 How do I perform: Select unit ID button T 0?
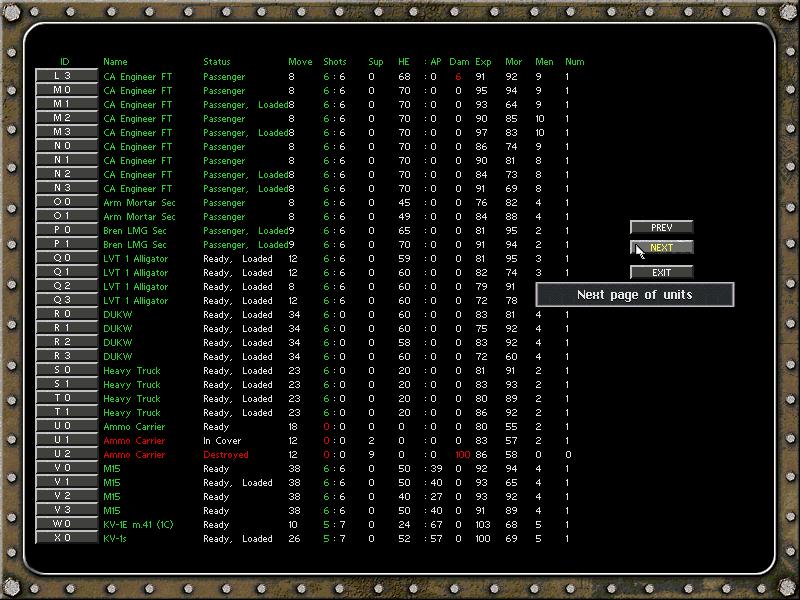coord(66,398)
